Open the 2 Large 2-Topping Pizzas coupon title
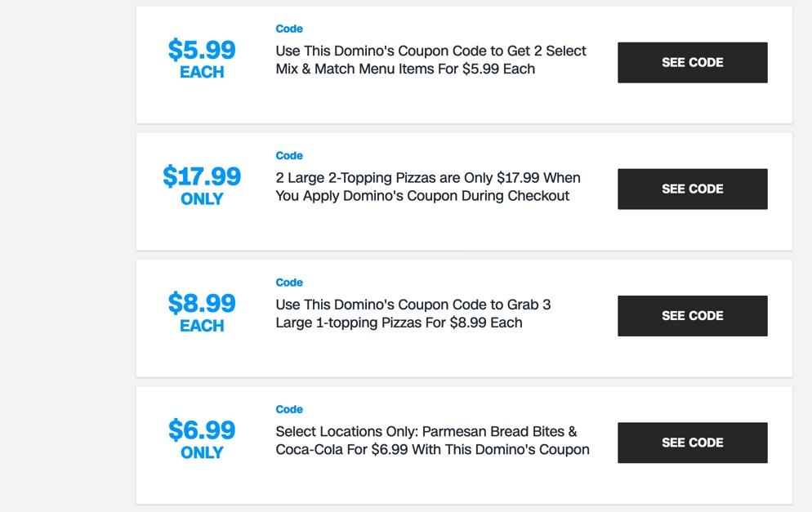Viewport: 812px width, 512px height. (427, 186)
